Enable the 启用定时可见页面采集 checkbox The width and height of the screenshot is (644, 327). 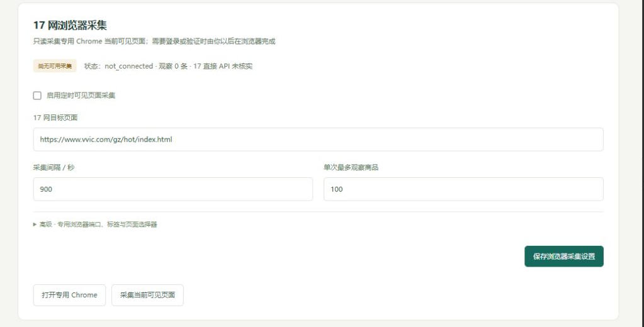point(37,96)
